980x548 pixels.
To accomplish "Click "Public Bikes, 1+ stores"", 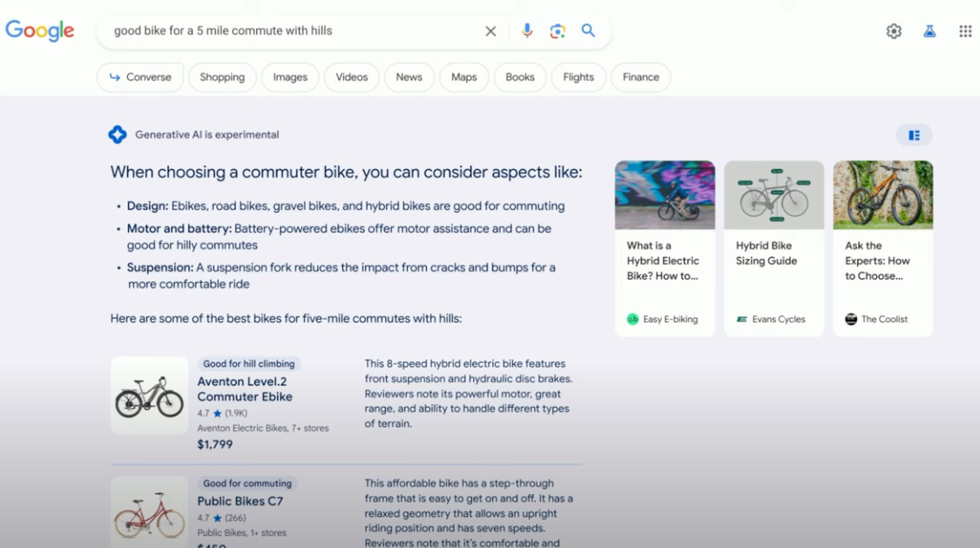I will point(242,533).
